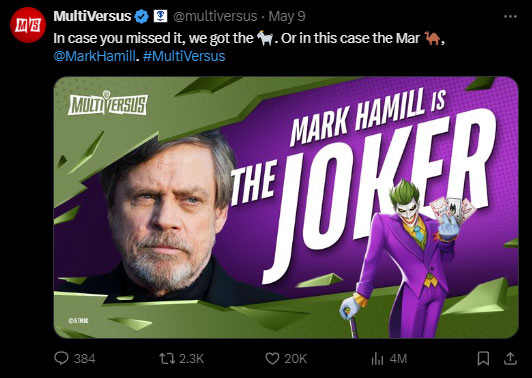The height and width of the screenshot is (378, 532).
Task: Click the MultiVersus display name
Action: coord(92,16)
